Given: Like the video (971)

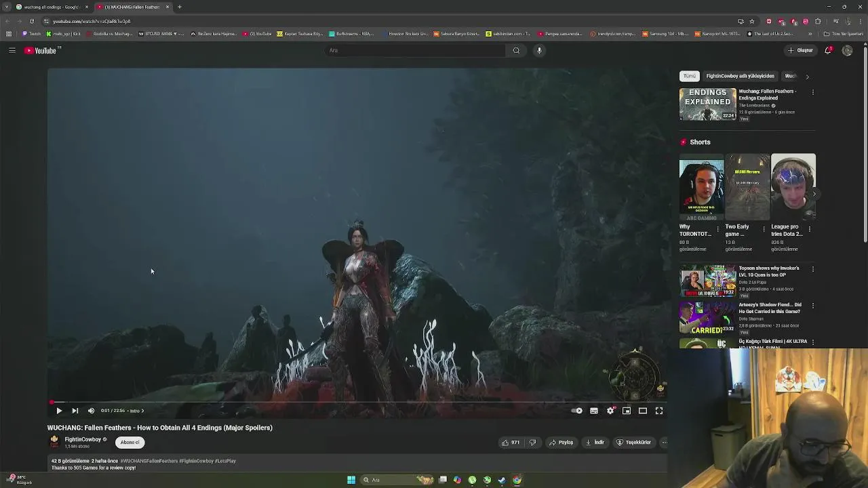Looking at the screenshot, I should point(511,443).
